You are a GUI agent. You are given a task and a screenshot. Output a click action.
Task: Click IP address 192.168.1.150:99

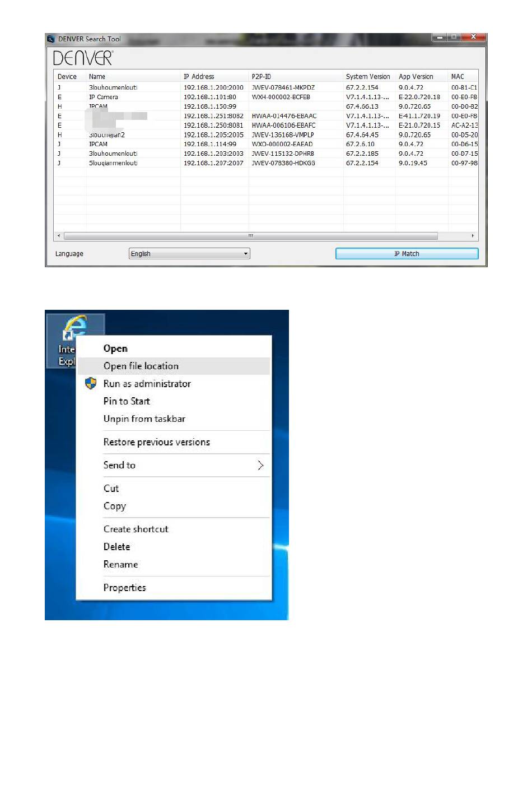pos(210,106)
